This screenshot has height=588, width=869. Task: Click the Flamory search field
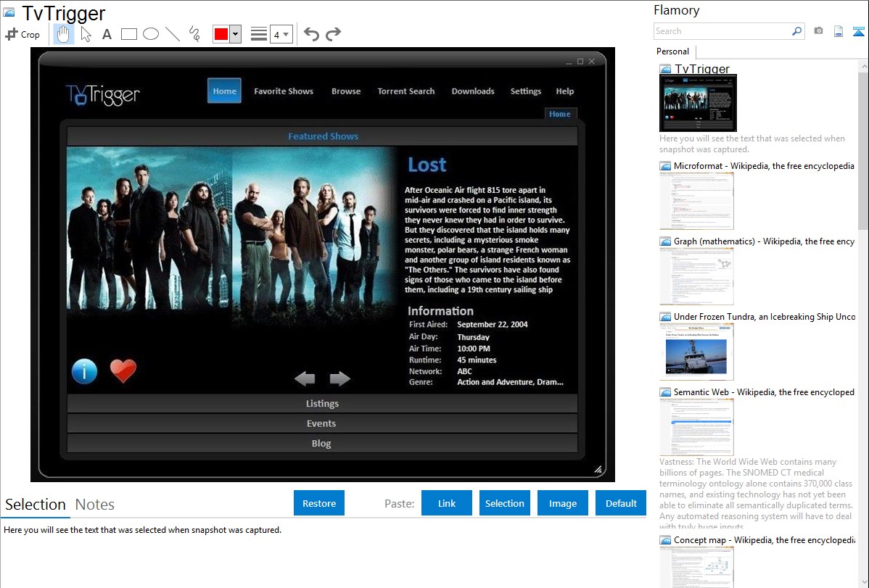point(722,31)
